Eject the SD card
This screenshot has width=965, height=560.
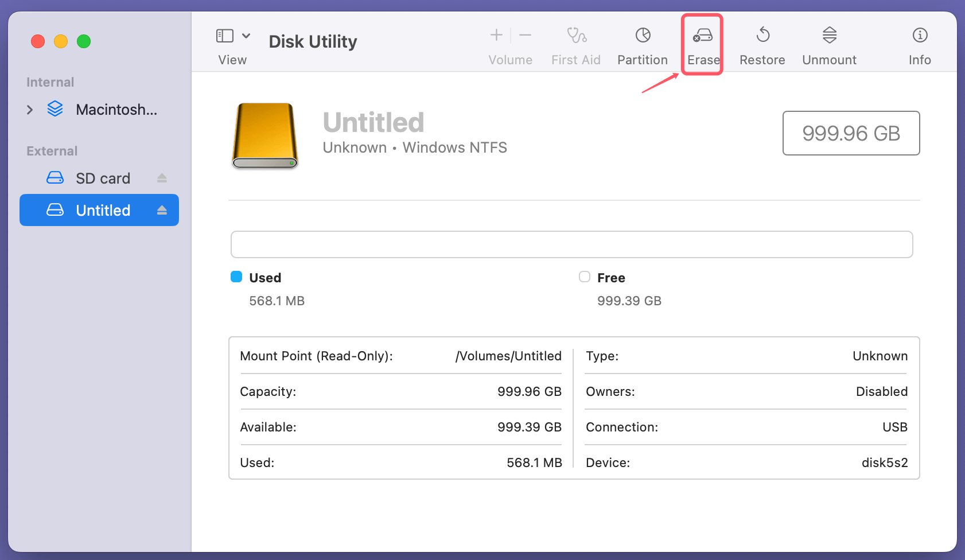[x=162, y=178]
